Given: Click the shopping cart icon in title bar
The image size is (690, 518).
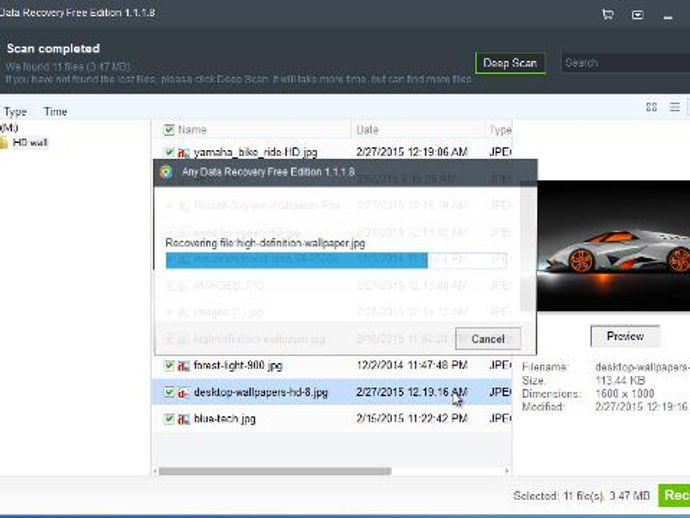Looking at the screenshot, I should tap(608, 15).
